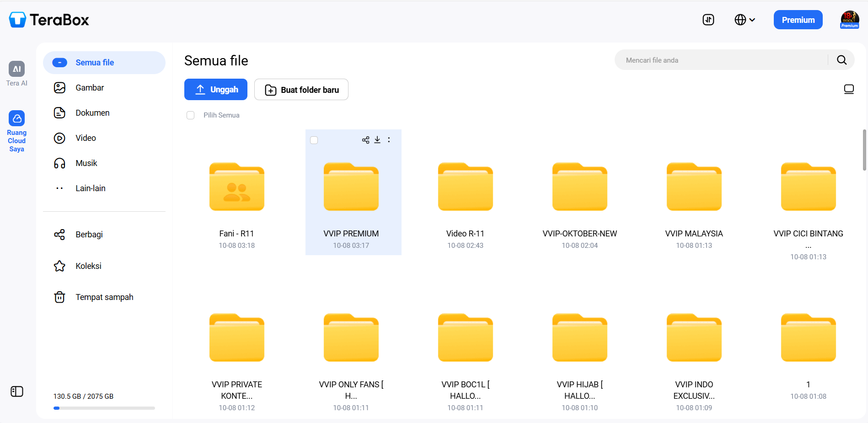Click the storage usage progress bar
The height and width of the screenshot is (423, 868).
tap(104, 408)
